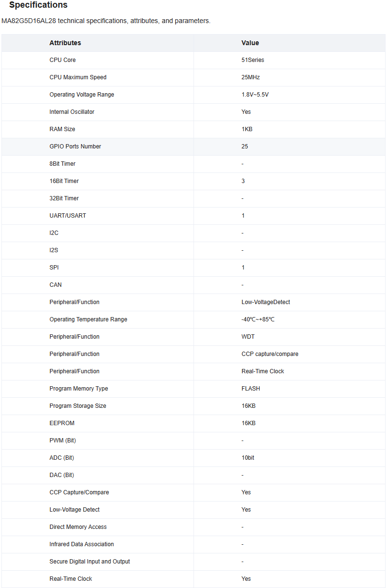Click the RAM Size 1KB value

[x=247, y=129]
